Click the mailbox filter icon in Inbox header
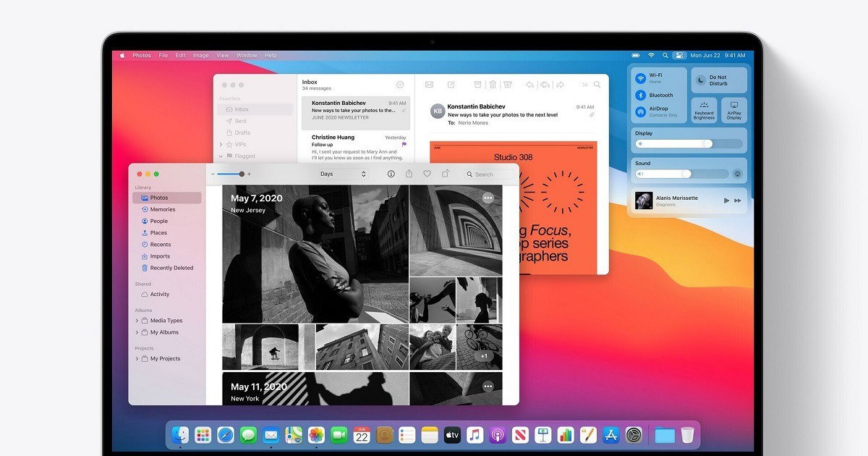 (x=400, y=85)
